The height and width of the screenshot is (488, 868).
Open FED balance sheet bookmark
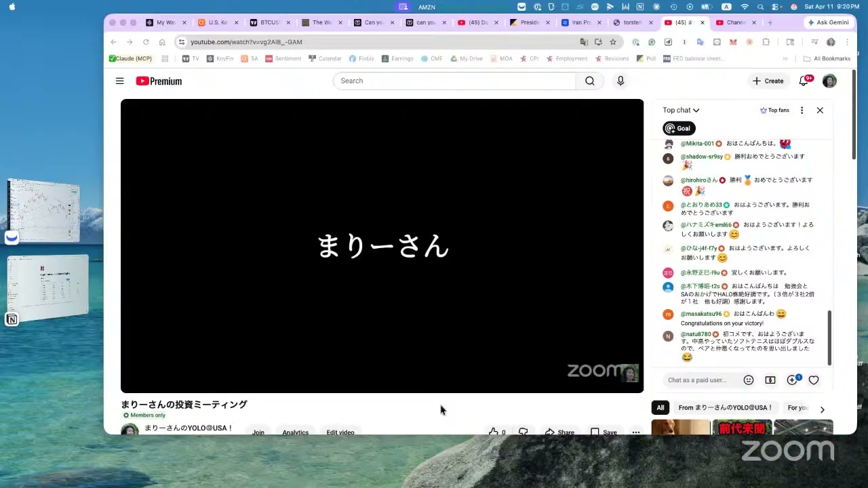coord(693,59)
